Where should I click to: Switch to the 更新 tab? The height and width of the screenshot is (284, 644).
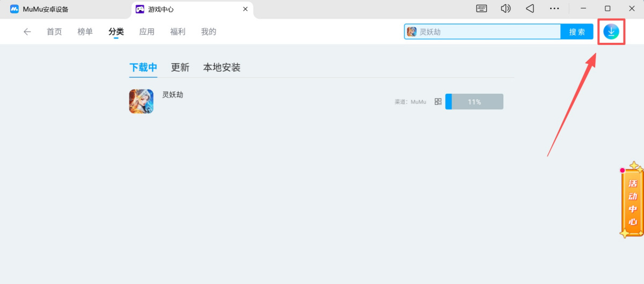[x=180, y=68]
